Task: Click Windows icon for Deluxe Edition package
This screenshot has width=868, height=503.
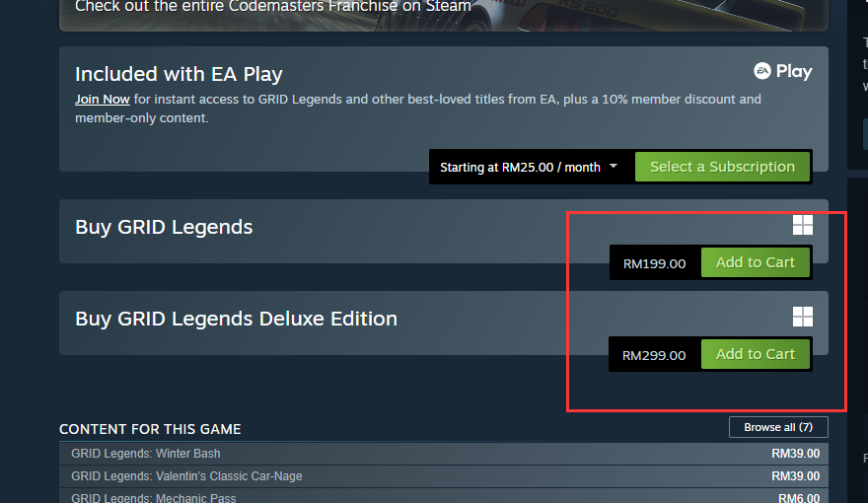Action: point(803,317)
